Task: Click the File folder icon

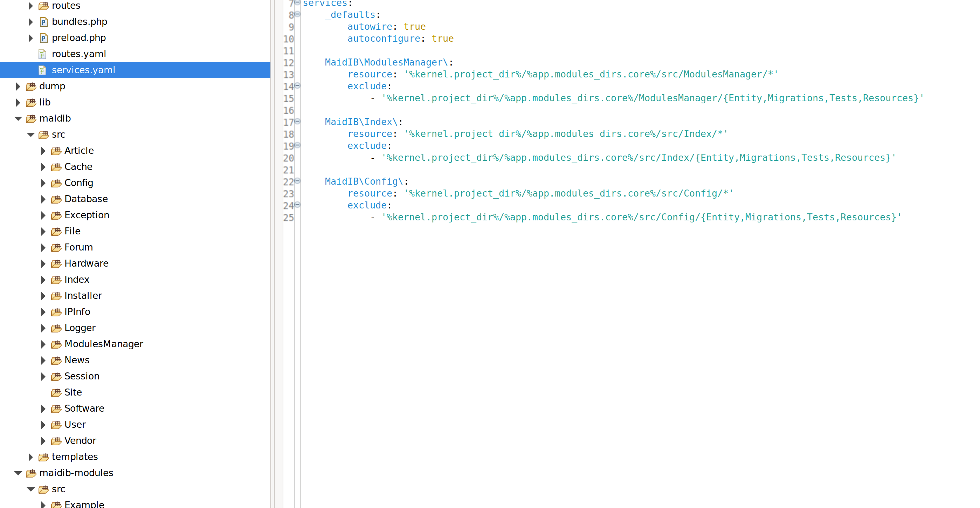Action: click(56, 231)
